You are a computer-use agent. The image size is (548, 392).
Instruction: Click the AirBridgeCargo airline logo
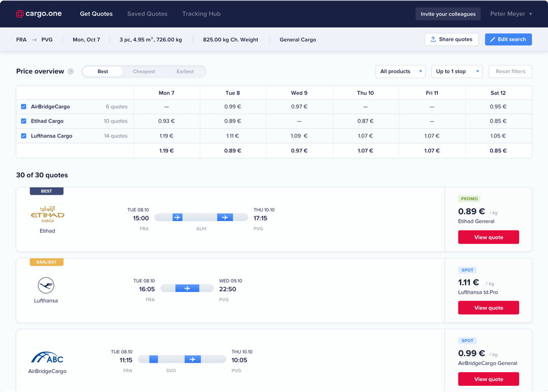coord(47,357)
